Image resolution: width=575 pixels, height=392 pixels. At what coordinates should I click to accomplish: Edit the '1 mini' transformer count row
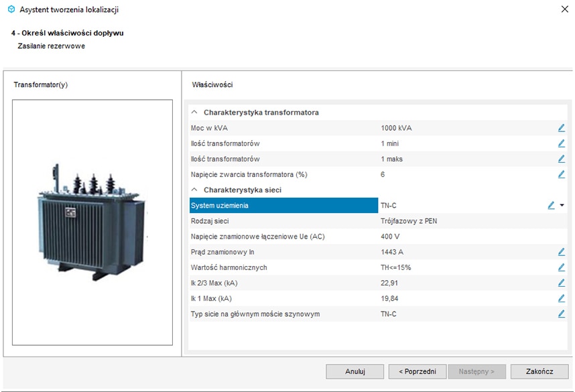click(561, 143)
